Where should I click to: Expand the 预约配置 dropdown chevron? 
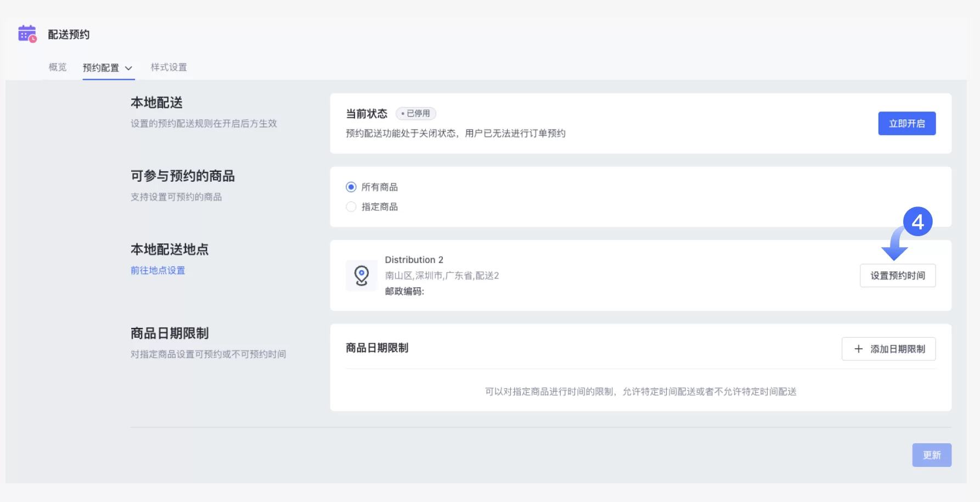pos(129,68)
